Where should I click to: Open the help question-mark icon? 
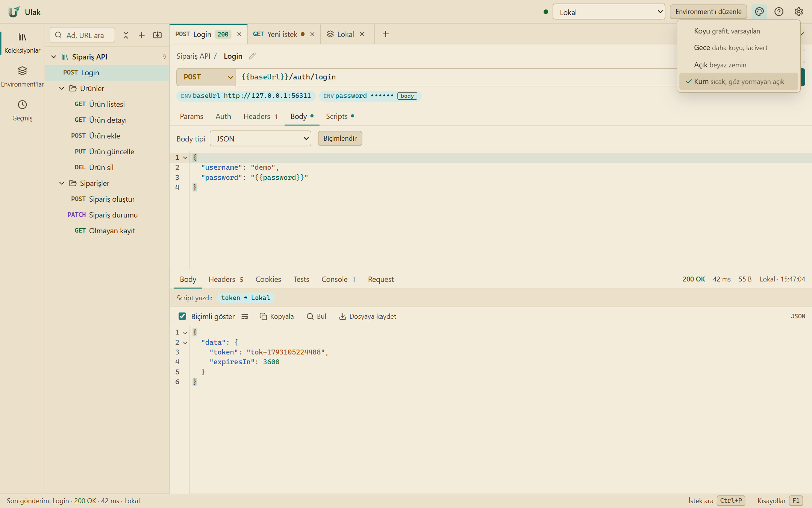click(x=779, y=12)
